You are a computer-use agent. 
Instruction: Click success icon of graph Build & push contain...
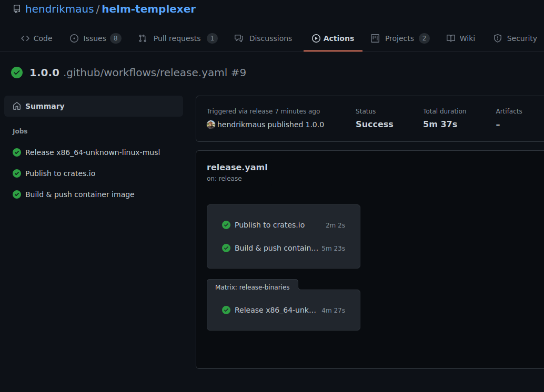coord(226,248)
